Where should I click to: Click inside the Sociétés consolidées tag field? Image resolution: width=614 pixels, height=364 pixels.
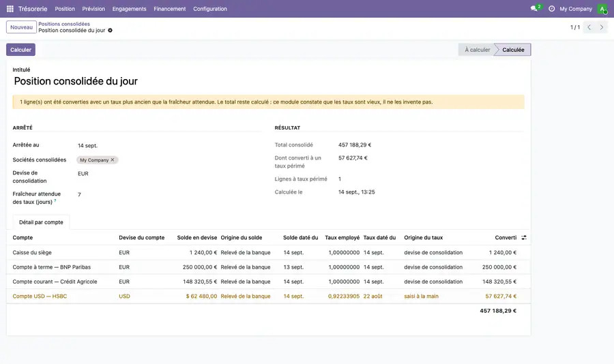coord(169,160)
